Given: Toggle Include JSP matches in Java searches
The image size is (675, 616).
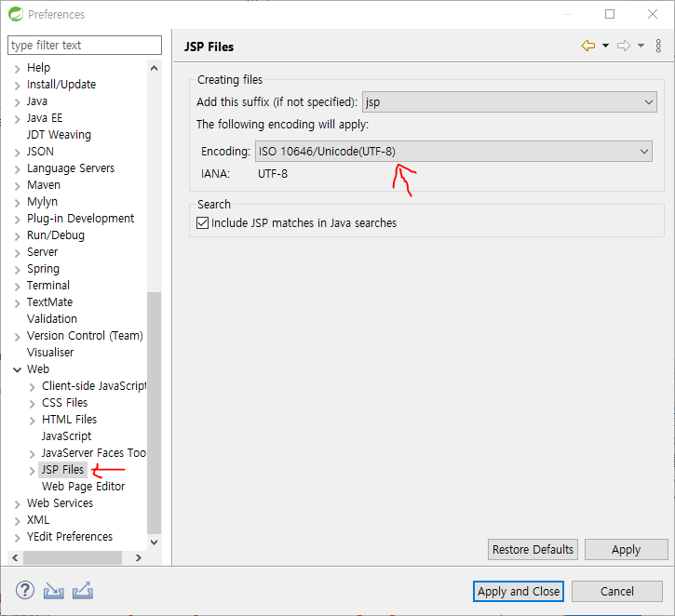Looking at the screenshot, I should click(x=202, y=222).
